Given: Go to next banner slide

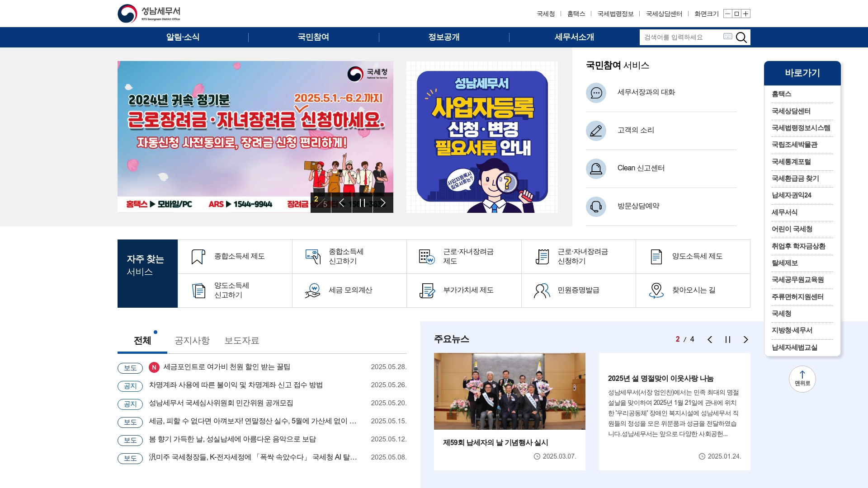Looking at the screenshot, I should pyautogui.click(x=383, y=202).
